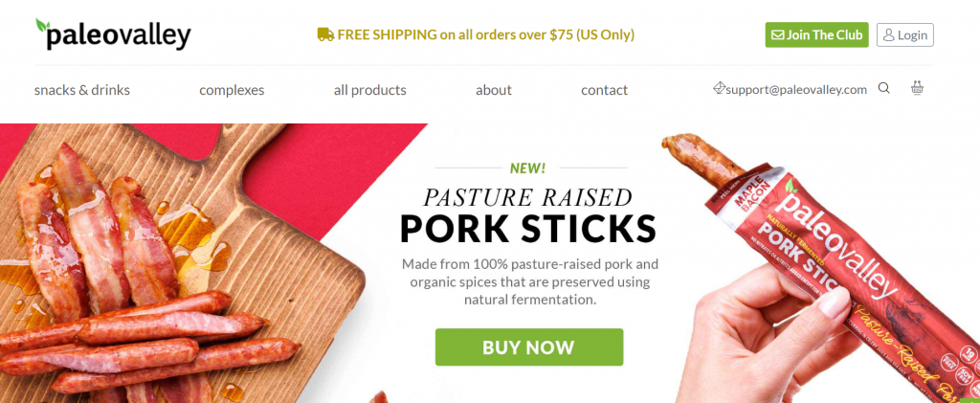Click the support@paleovalley.com email link

(796, 89)
